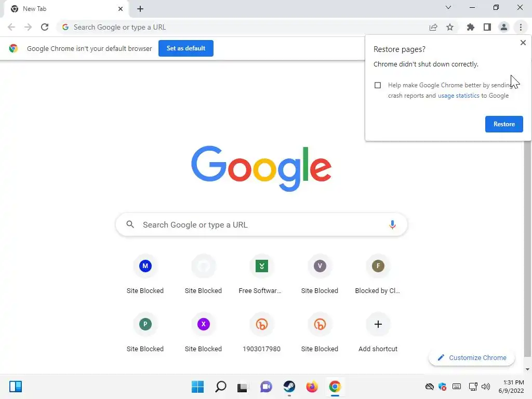Click the Restore button
Screen dimensions: 532x399
coord(504,124)
